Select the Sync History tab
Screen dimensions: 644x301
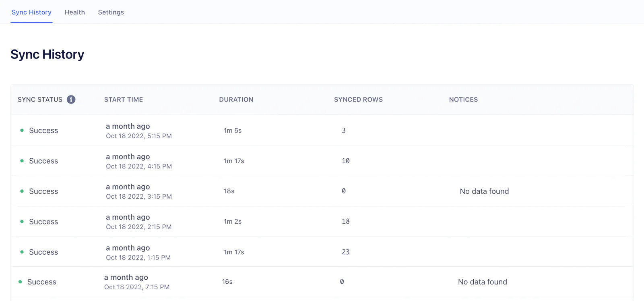[31, 12]
